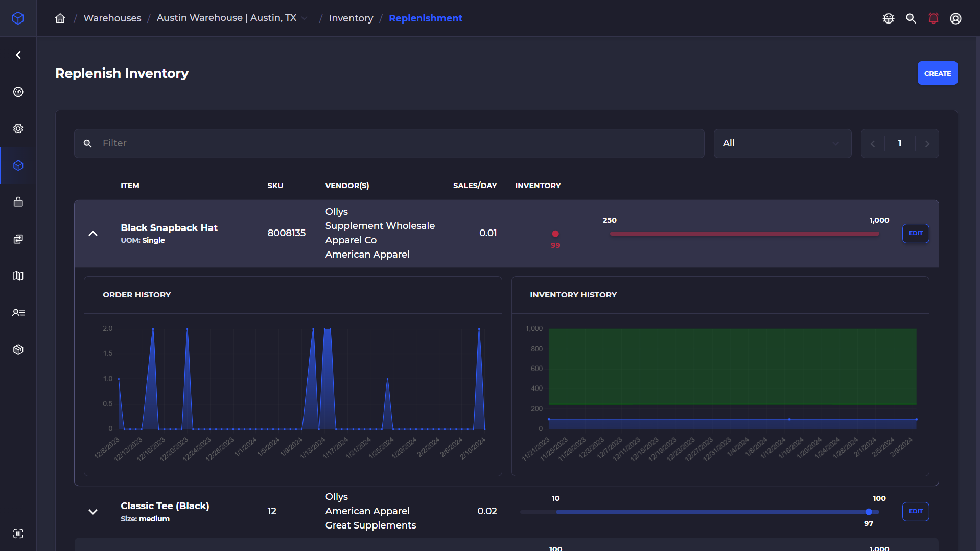Click the Black Snapback Hat red inventory bar
The width and height of the screenshot is (980, 551).
pos(744,234)
